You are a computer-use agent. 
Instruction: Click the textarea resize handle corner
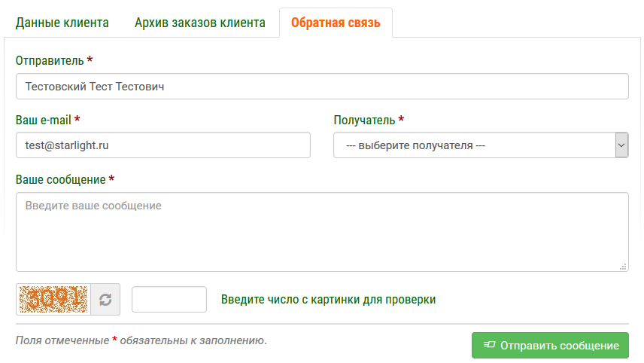pyautogui.click(x=623, y=267)
